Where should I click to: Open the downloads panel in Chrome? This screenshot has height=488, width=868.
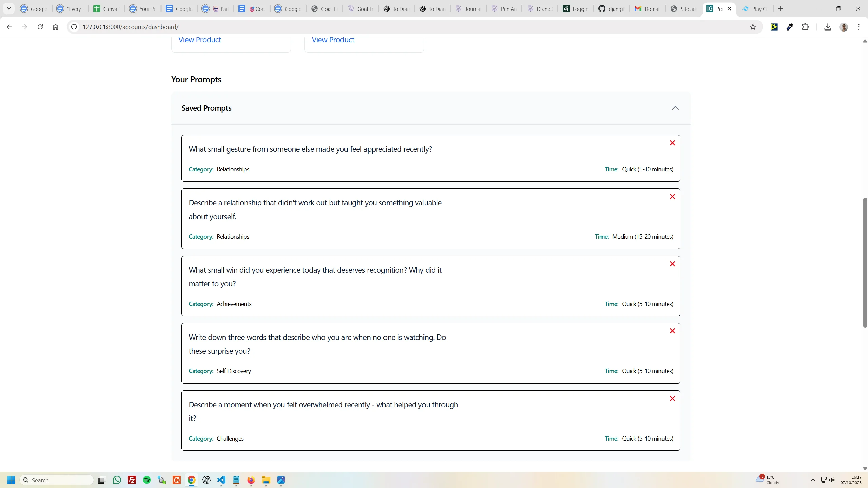pos(827,27)
